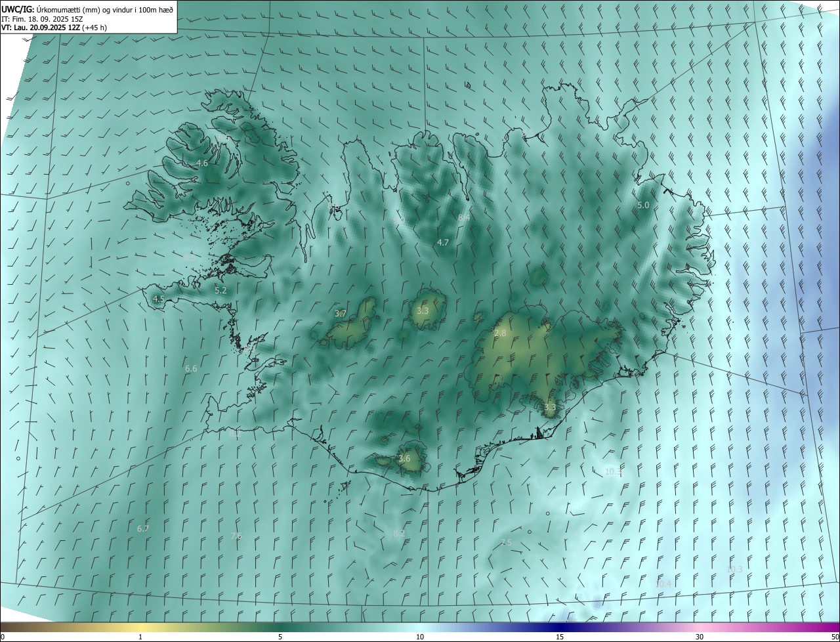The width and height of the screenshot is (840, 642).
Task: Click the 50 tick on the color scale
Action: [835, 637]
